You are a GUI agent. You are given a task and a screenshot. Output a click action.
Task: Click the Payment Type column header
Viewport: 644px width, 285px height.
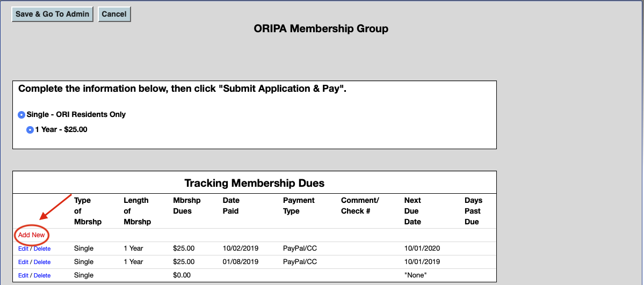point(299,206)
